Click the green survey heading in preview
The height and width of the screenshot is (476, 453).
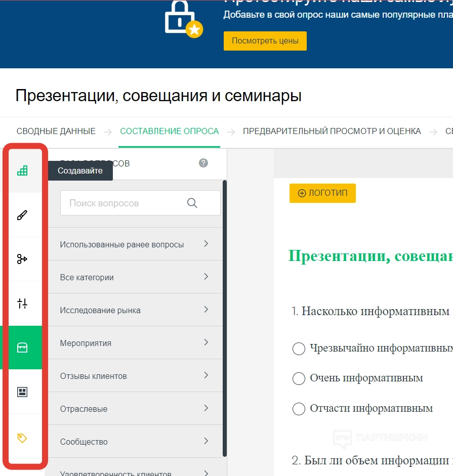[x=370, y=256]
